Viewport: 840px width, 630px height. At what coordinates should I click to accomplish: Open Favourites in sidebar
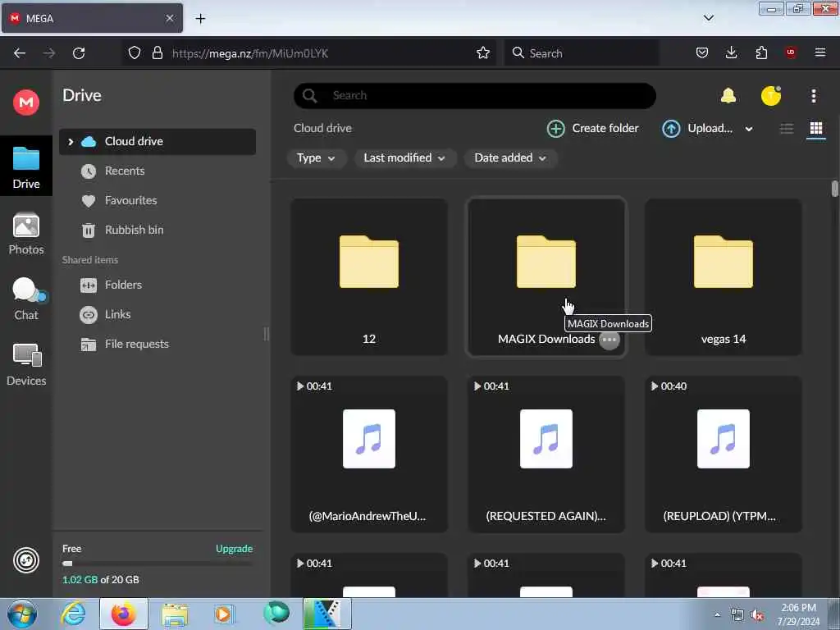(130, 200)
